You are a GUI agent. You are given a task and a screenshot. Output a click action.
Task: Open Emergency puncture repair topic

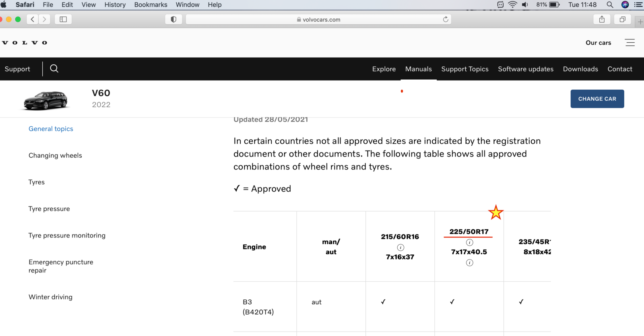61,266
